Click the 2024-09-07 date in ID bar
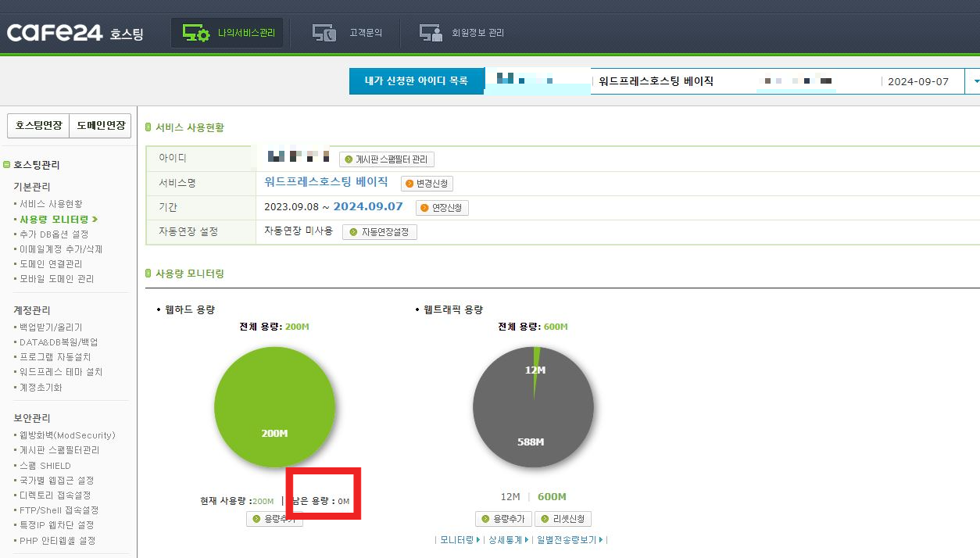The width and height of the screenshot is (980, 558). [918, 81]
